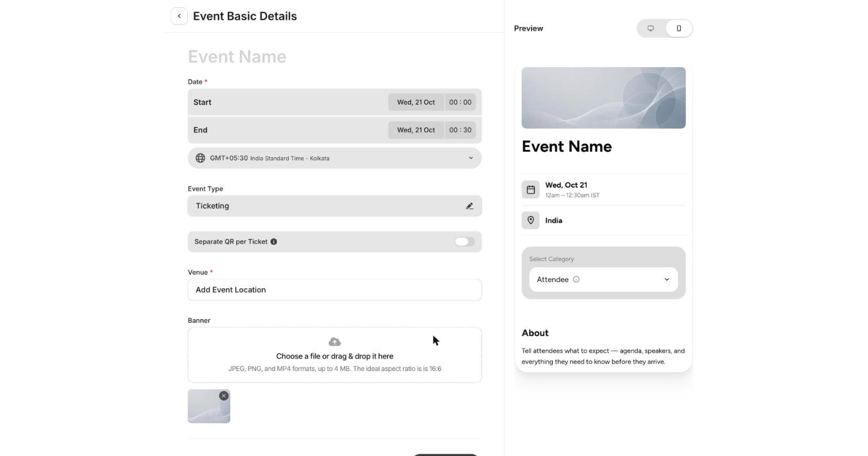Click India location text in preview
The width and height of the screenshot is (868, 456).
click(x=553, y=221)
